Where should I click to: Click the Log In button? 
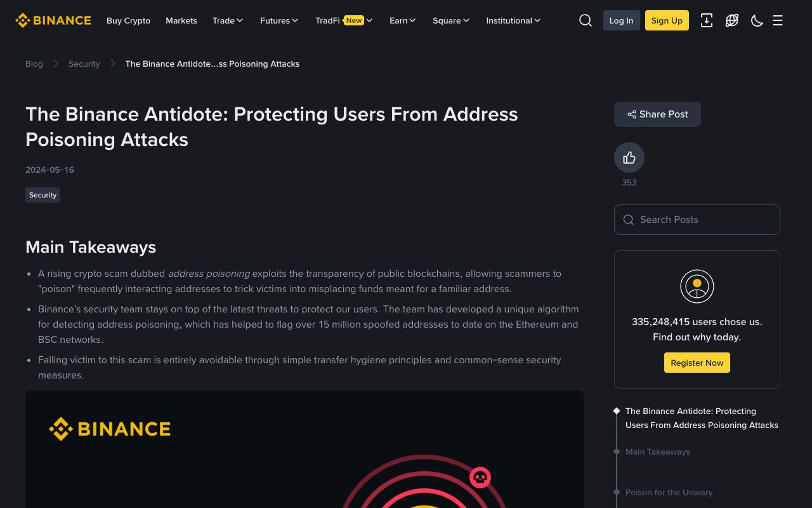click(x=621, y=20)
